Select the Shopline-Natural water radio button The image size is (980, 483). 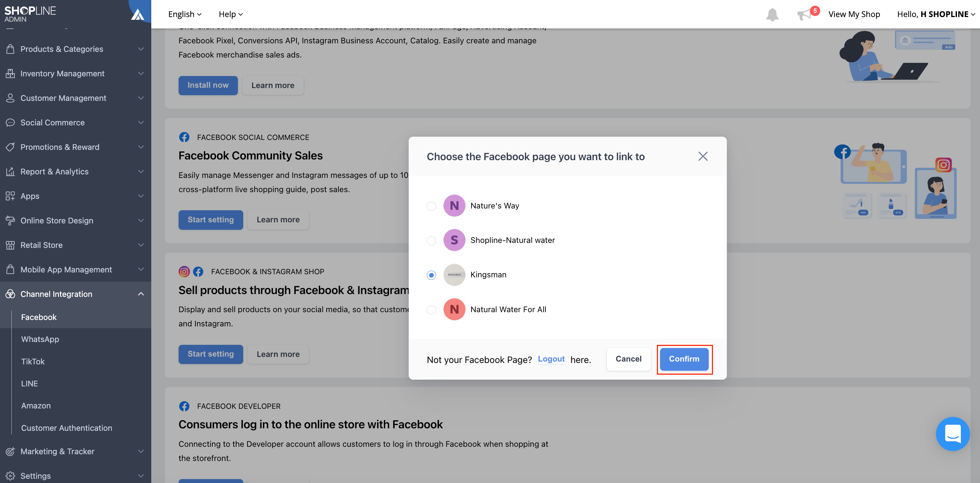(x=431, y=240)
